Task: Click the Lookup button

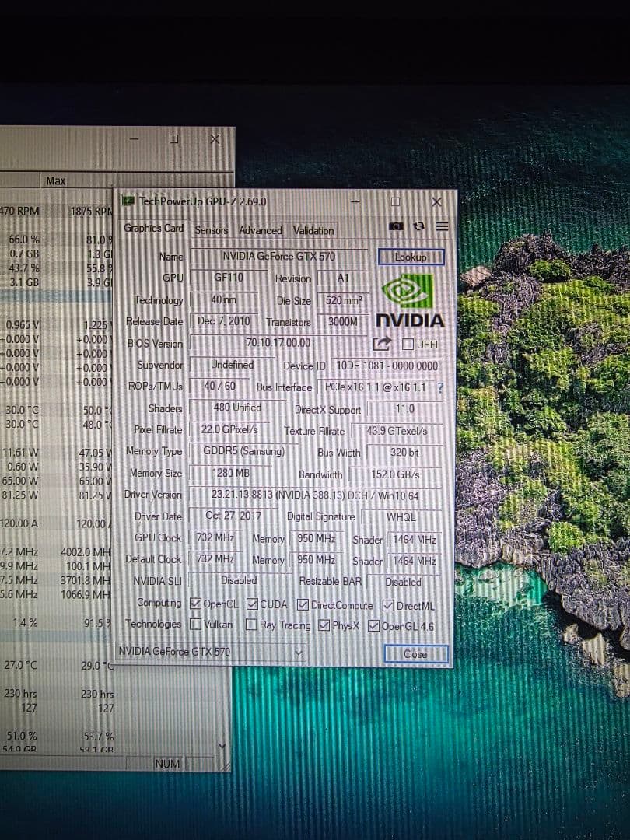Action: pyautogui.click(x=411, y=257)
